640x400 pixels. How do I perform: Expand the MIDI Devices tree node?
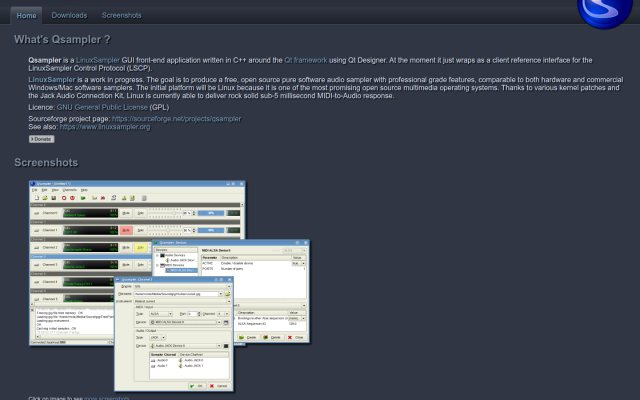(x=157, y=265)
